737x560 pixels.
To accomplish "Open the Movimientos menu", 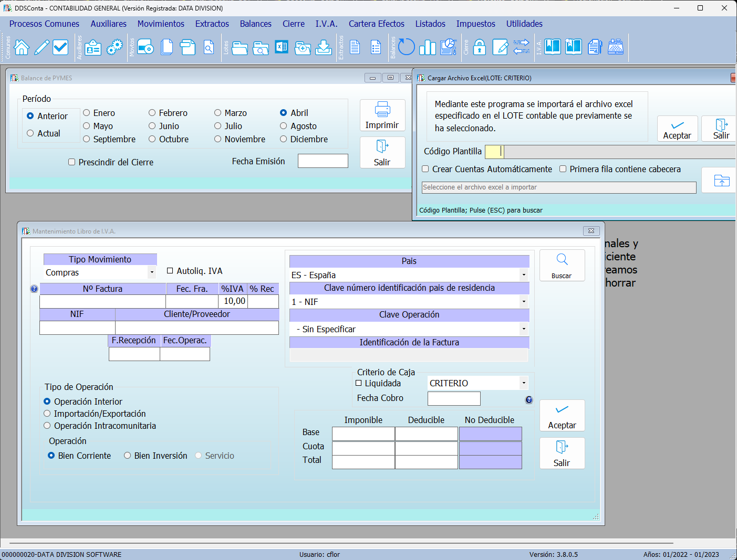I will 161,24.
